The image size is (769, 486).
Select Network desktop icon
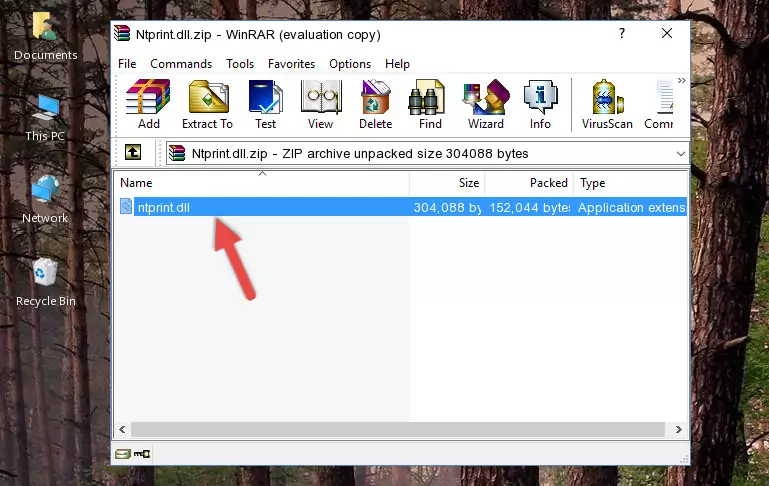(45, 200)
